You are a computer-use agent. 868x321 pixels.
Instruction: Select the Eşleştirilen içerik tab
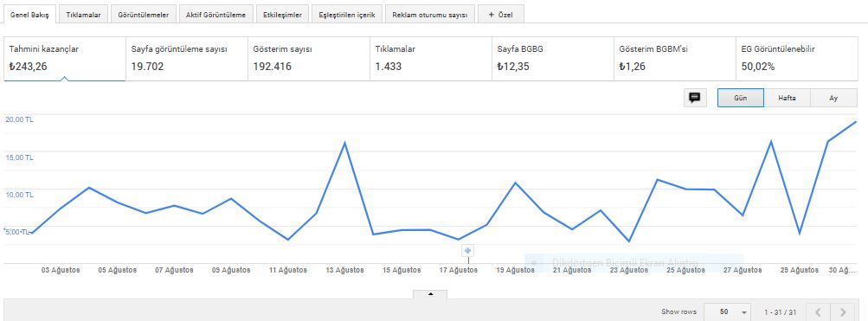(346, 15)
